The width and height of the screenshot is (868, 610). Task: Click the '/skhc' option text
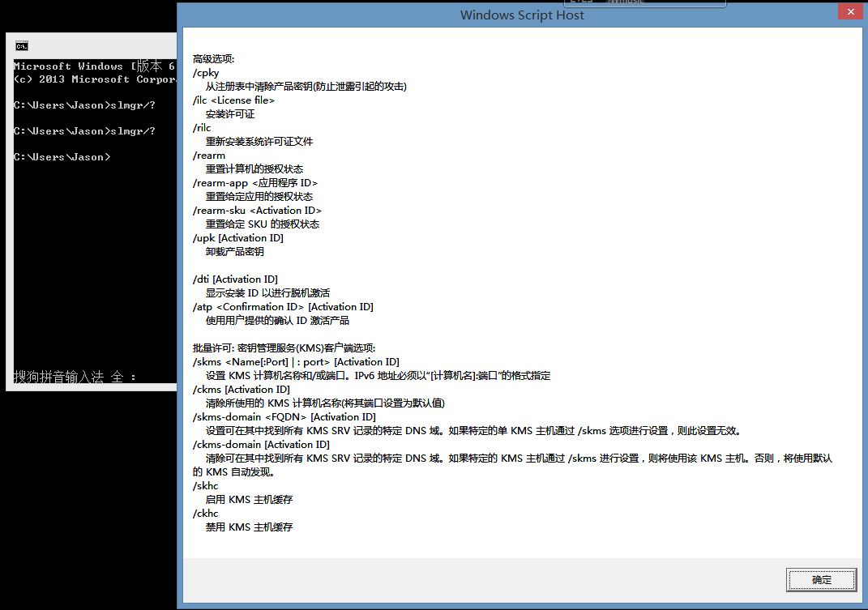[x=205, y=486]
